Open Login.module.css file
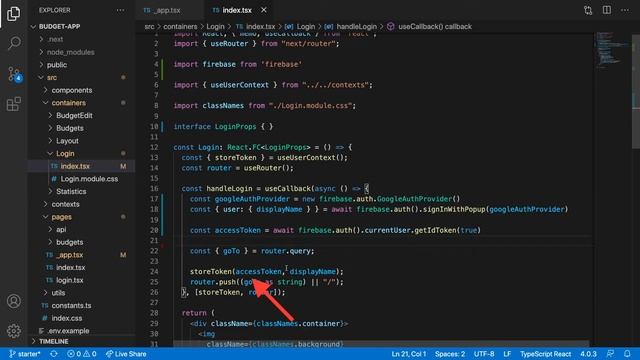 (x=82, y=178)
